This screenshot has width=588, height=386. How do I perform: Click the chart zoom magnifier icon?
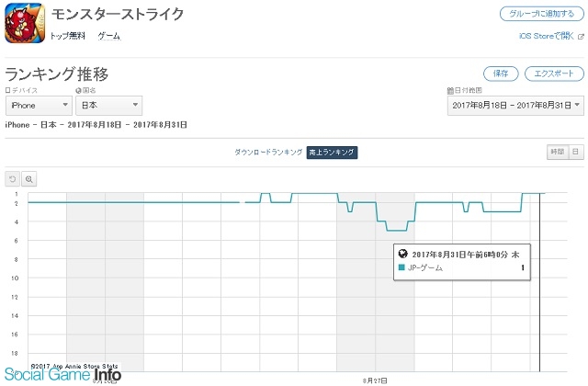pos(29,178)
